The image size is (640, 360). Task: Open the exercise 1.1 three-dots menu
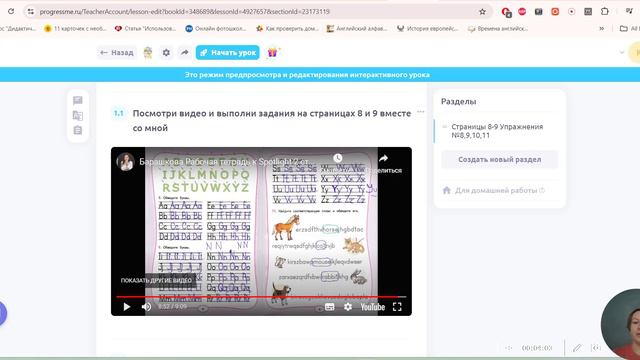[420, 111]
